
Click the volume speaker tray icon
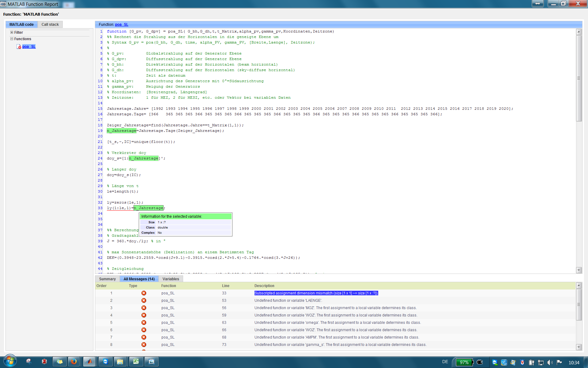pyautogui.click(x=550, y=362)
